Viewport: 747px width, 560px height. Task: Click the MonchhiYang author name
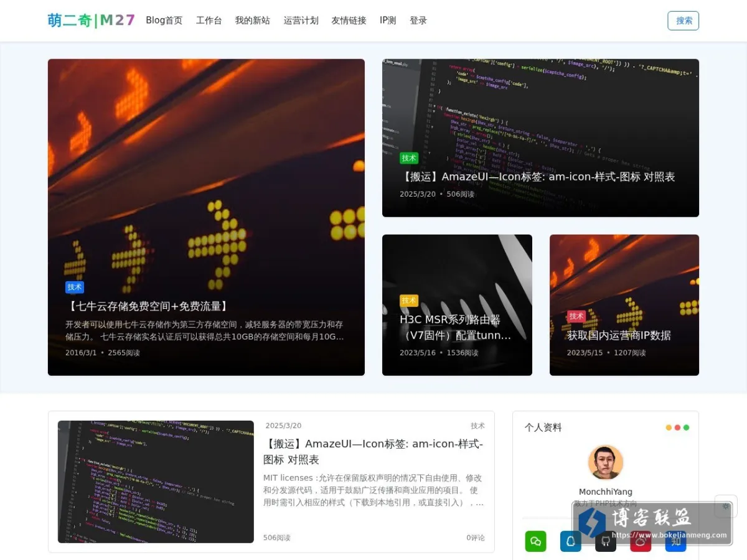[606, 492]
